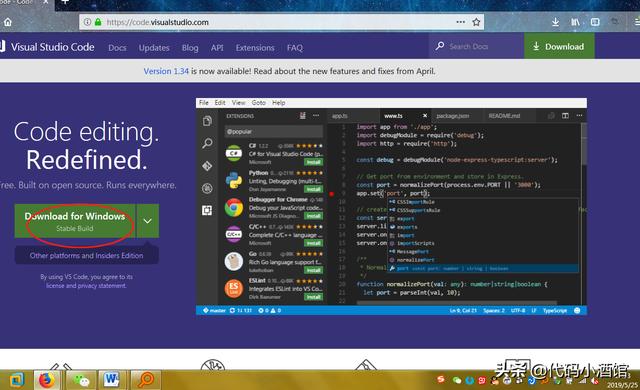Screen dimensions: 640x390
Task: Click View menu in VS Code preview
Action: (238, 102)
